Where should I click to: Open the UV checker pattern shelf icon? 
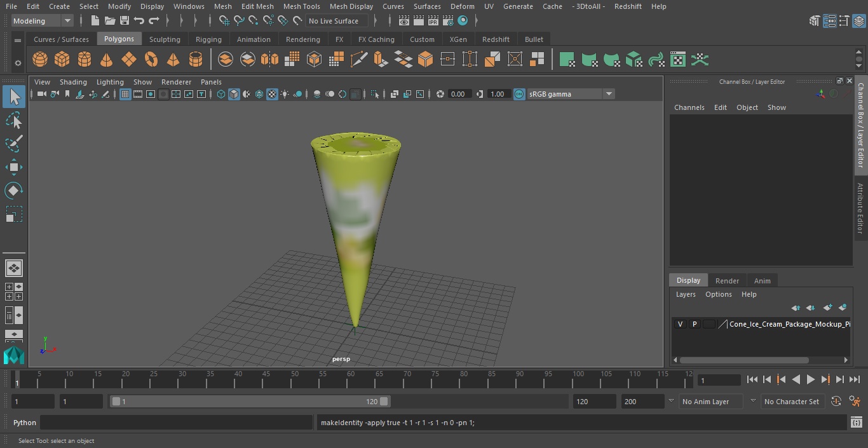click(678, 60)
